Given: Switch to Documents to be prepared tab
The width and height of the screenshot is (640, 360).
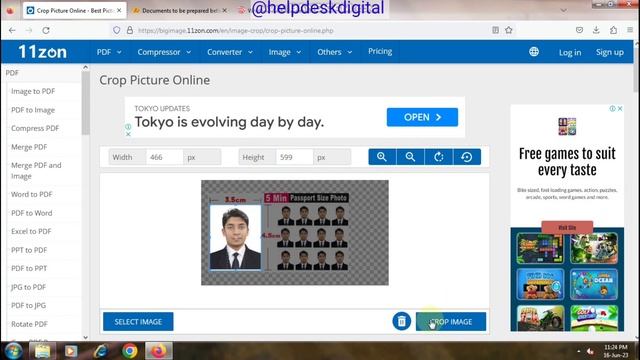Looking at the screenshot, I should 180,11.
